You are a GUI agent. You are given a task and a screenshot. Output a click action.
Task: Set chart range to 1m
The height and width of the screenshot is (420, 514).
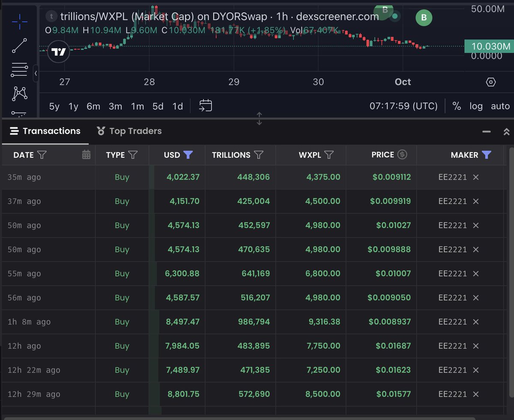pyautogui.click(x=137, y=106)
